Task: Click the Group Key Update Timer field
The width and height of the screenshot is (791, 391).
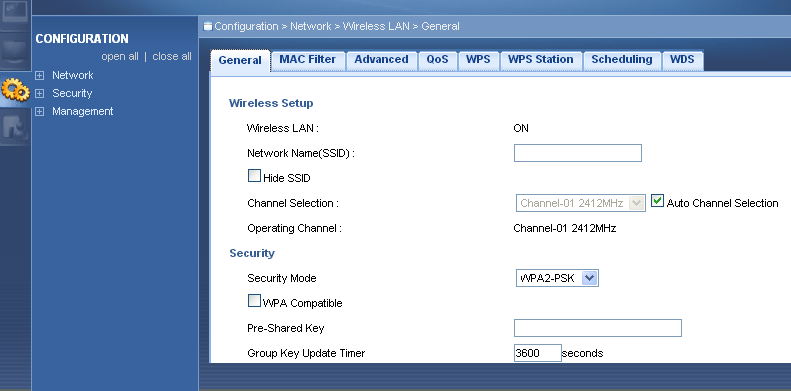Action: (538, 353)
